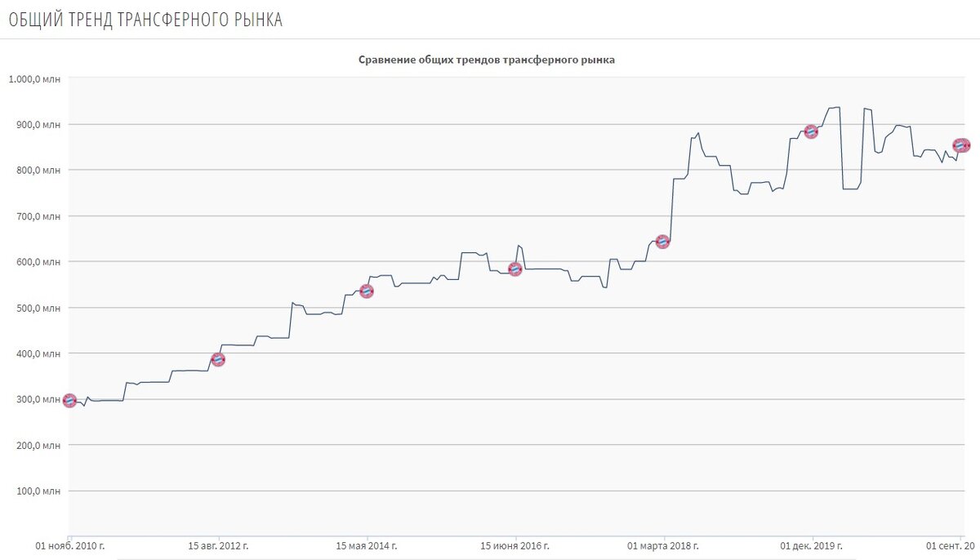
Task: Click the '01 марта 2018 г.' date label
Action: tap(663, 545)
